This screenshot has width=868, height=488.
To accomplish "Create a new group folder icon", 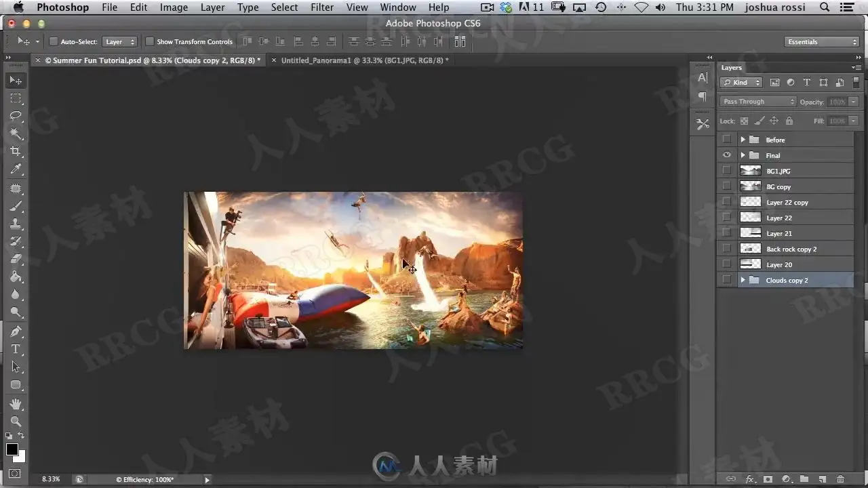I will (x=804, y=479).
